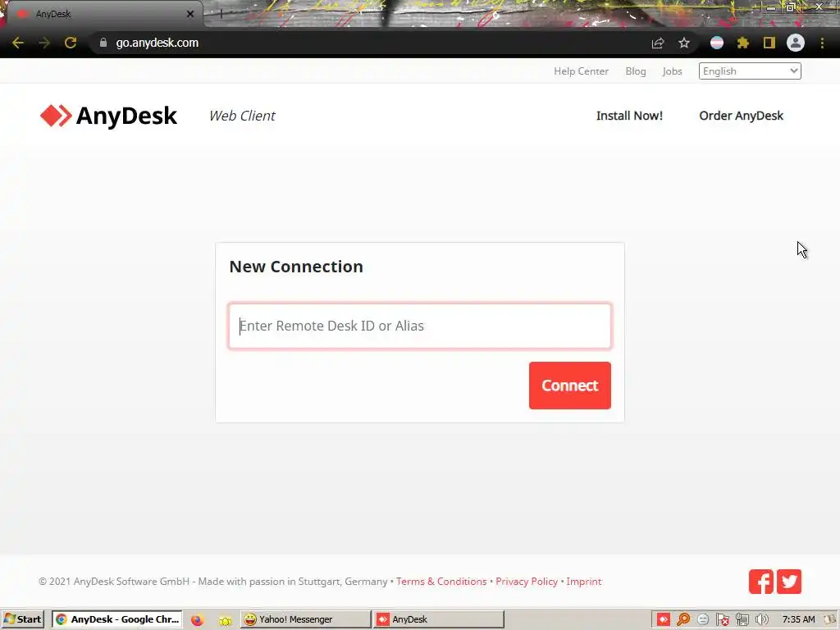
Task: Click the Connect button
Action: point(570,386)
